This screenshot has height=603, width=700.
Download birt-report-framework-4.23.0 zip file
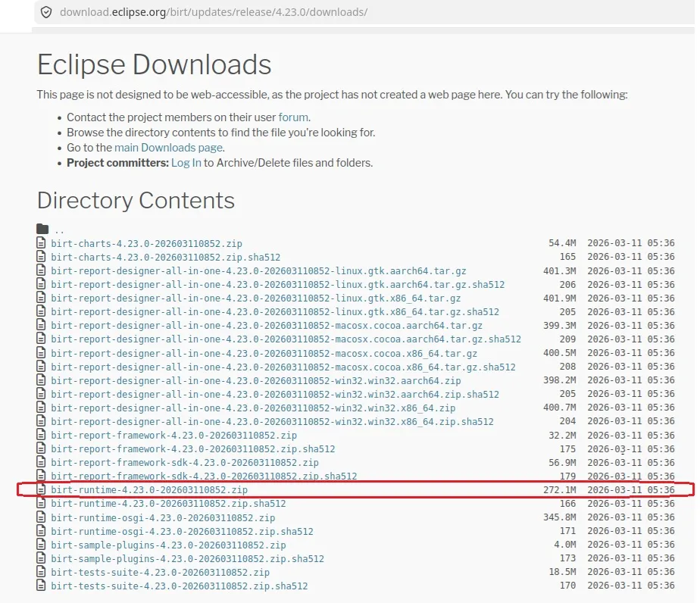[173, 435]
